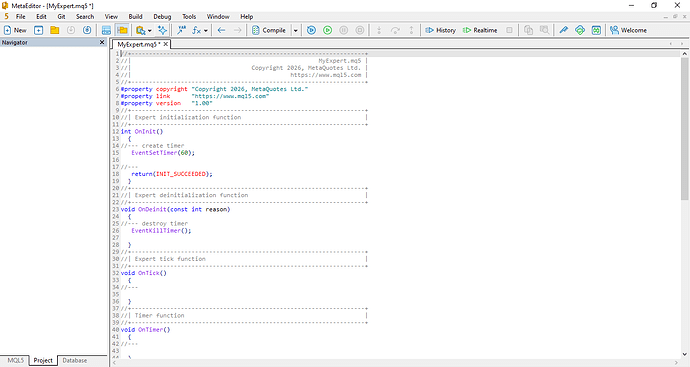Open the File menu
Image resolution: width=690 pixels, height=367 pixels.
point(21,16)
